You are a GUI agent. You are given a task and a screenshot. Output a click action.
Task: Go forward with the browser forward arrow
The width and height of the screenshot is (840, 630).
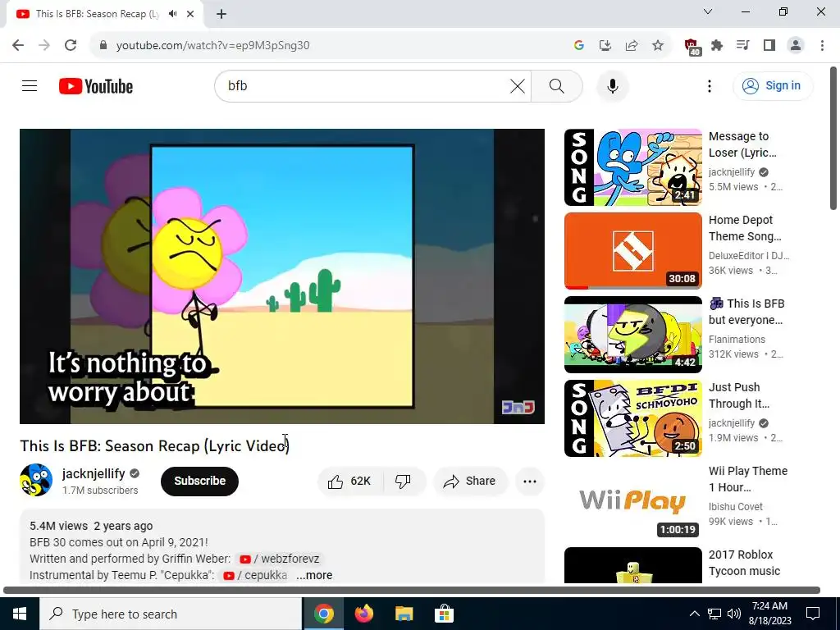44,45
